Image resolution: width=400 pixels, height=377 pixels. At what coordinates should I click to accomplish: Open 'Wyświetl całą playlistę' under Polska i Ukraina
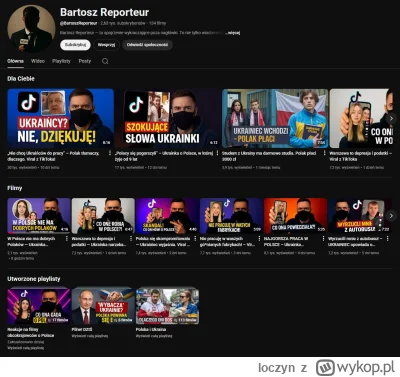pos(154,336)
